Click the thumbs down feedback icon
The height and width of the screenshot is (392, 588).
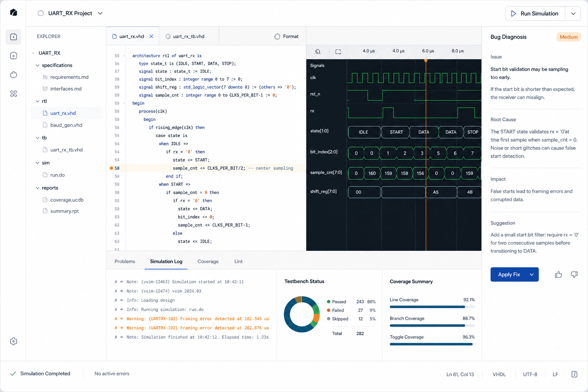tap(574, 274)
